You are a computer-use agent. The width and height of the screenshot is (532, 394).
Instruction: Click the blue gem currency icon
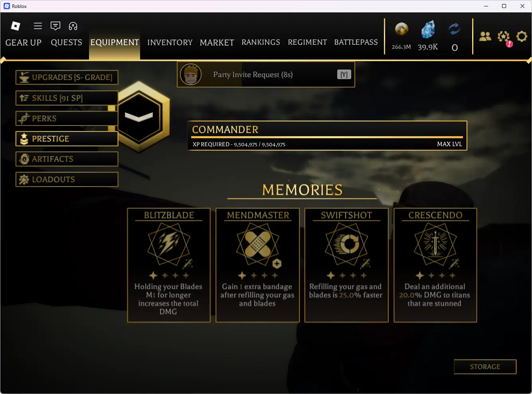(x=428, y=30)
